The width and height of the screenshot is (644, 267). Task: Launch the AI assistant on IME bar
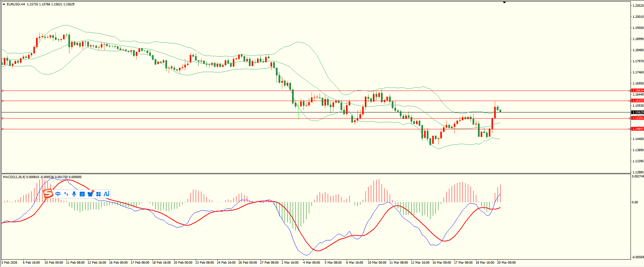(x=106, y=194)
